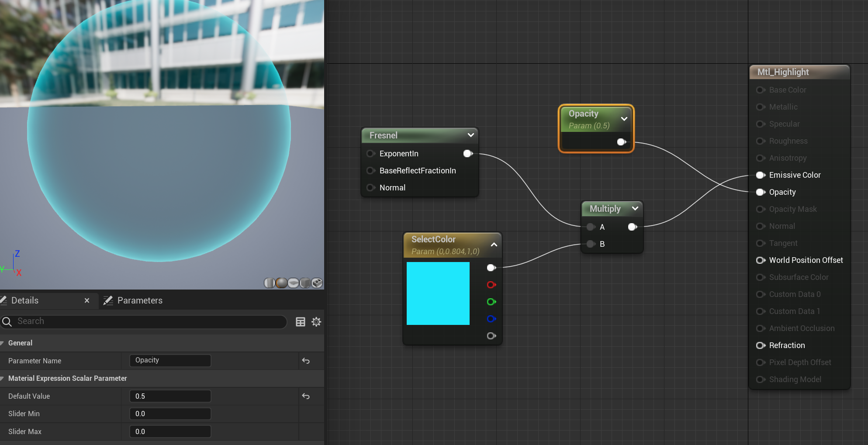
Task: Open Details panel settings gear
Action: (316, 322)
